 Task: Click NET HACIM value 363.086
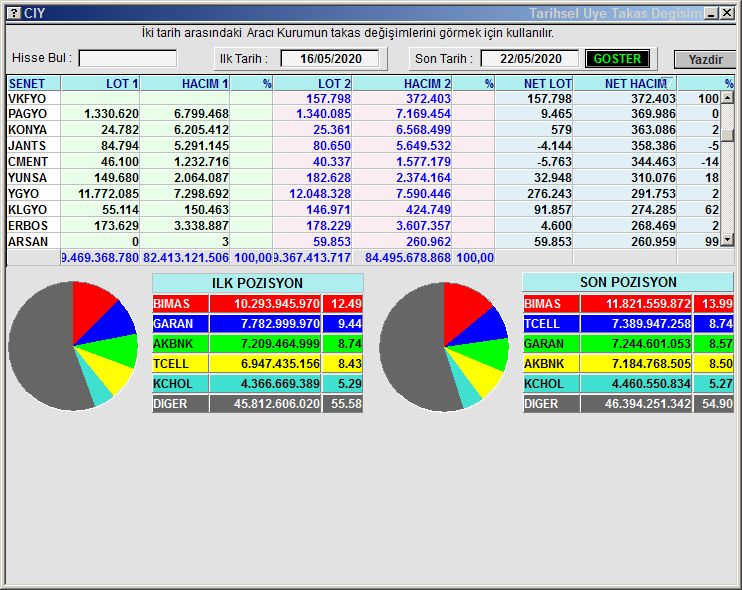tap(653, 130)
